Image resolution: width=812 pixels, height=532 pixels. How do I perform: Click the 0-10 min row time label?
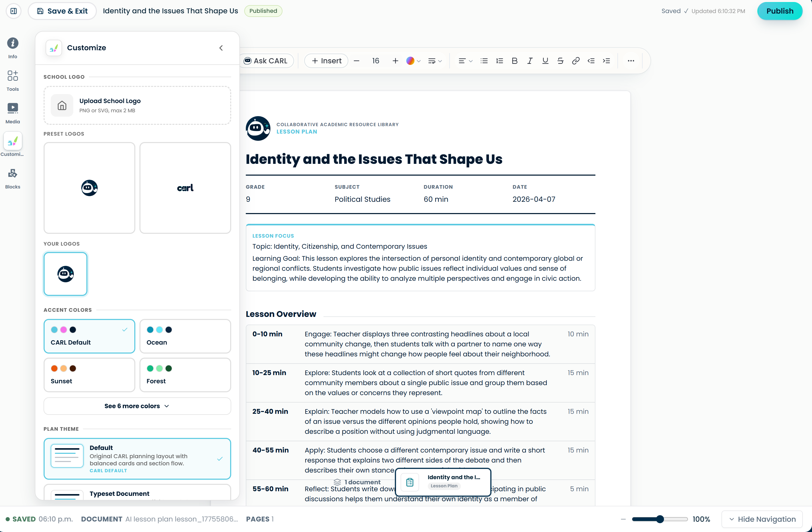point(267,334)
